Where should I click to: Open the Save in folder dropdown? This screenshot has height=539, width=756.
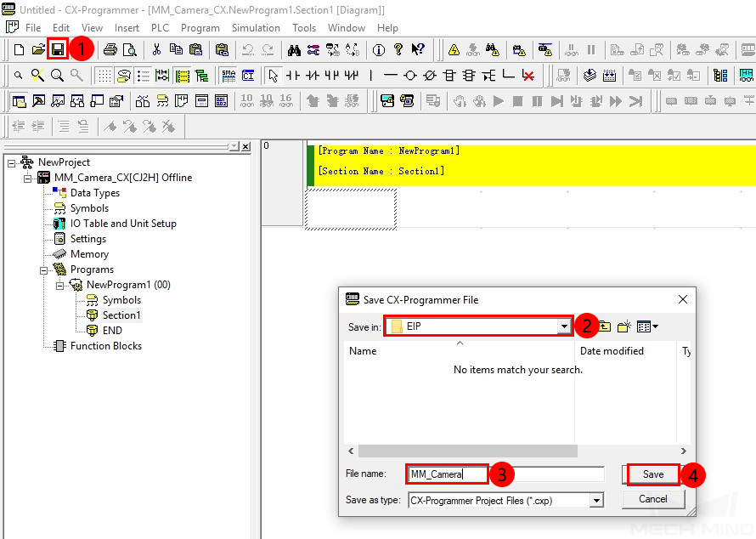(x=564, y=326)
